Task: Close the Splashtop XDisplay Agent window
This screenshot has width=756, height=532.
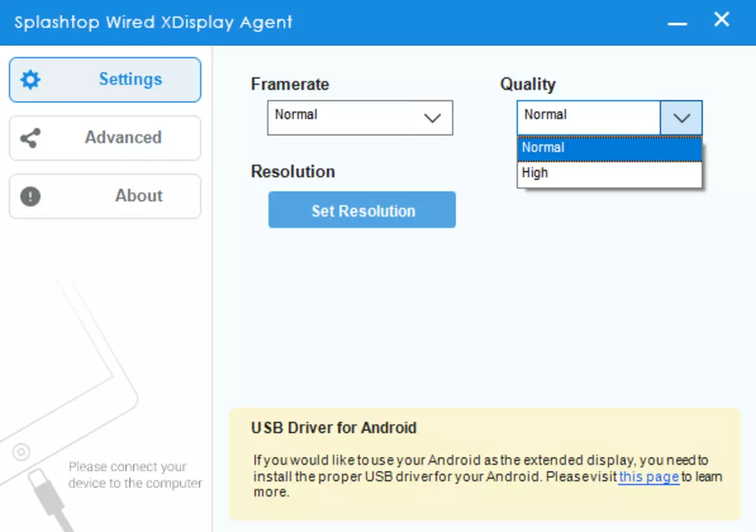Action: [721, 19]
